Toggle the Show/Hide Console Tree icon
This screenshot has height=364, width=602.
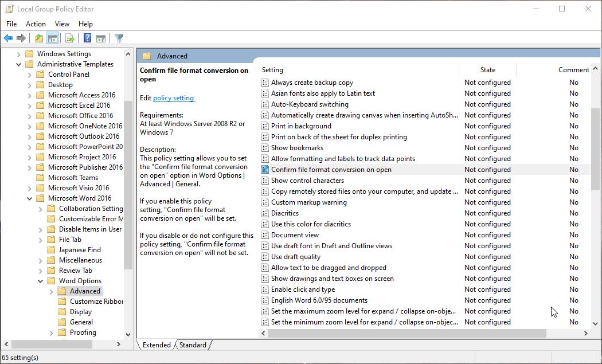click(53, 38)
